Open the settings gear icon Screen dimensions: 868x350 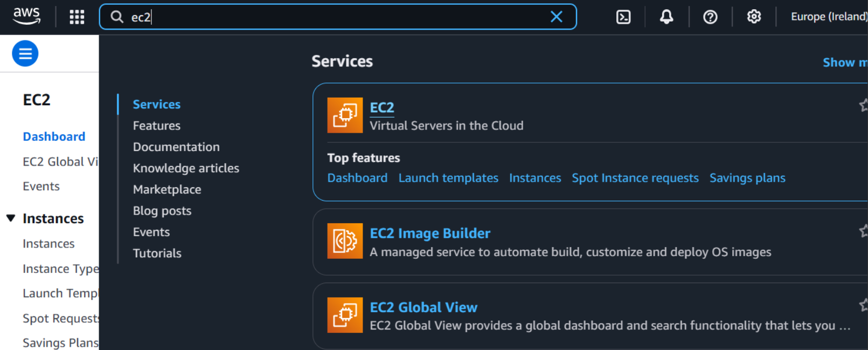point(754,17)
